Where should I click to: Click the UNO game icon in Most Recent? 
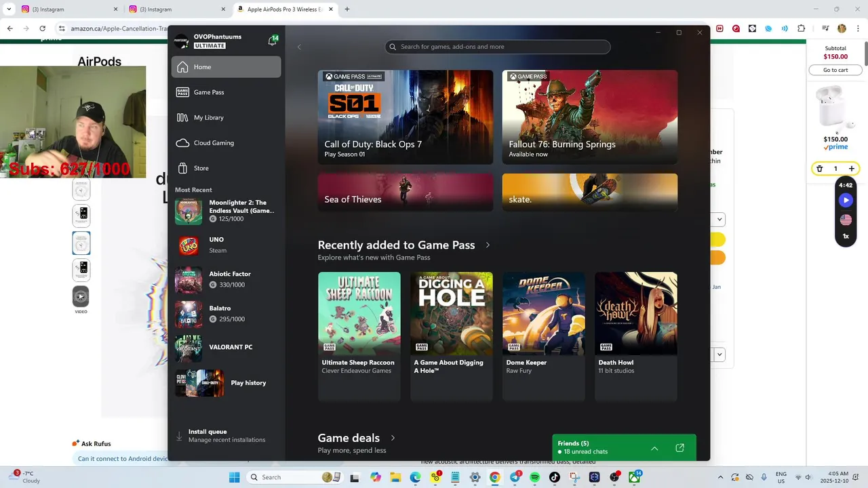pyautogui.click(x=188, y=245)
